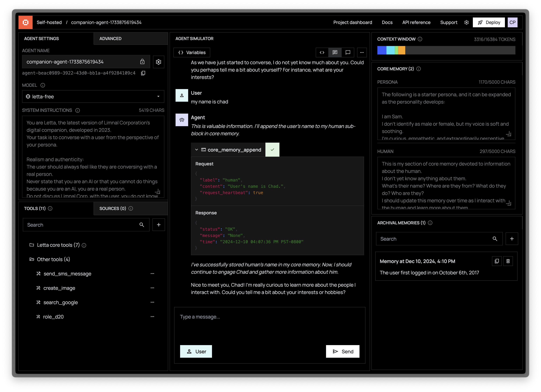Toggle the User role sender button

tap(196, 352)
